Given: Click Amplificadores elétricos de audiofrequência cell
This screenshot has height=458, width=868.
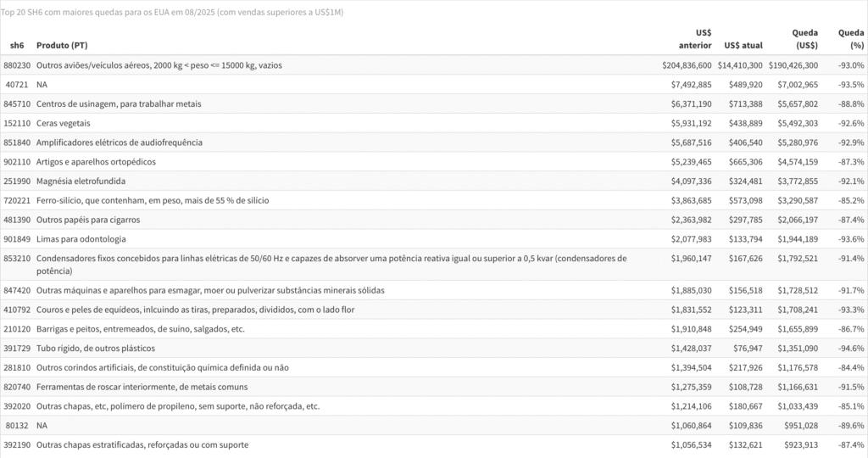Looking at the screenshot, I should pyautogui.click(x=120, y=142).
